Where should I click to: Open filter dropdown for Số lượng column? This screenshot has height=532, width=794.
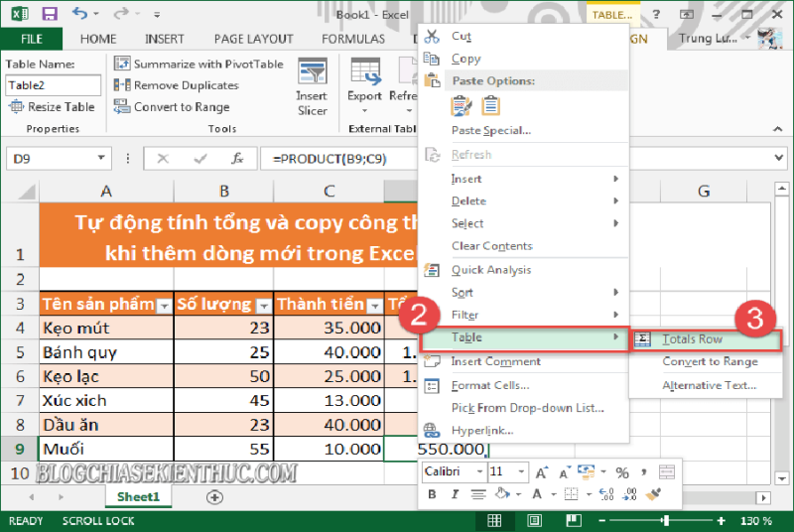click(x=264, y=306)
